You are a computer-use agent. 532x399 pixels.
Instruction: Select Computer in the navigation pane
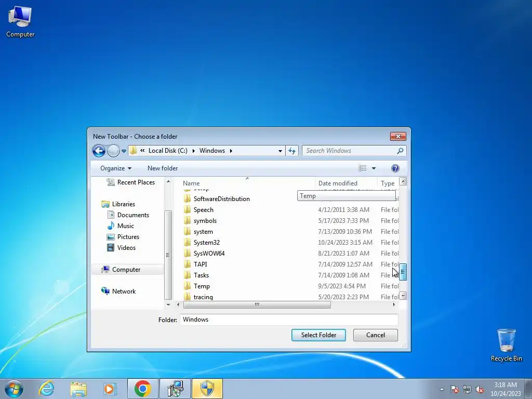tap(128, 270)
